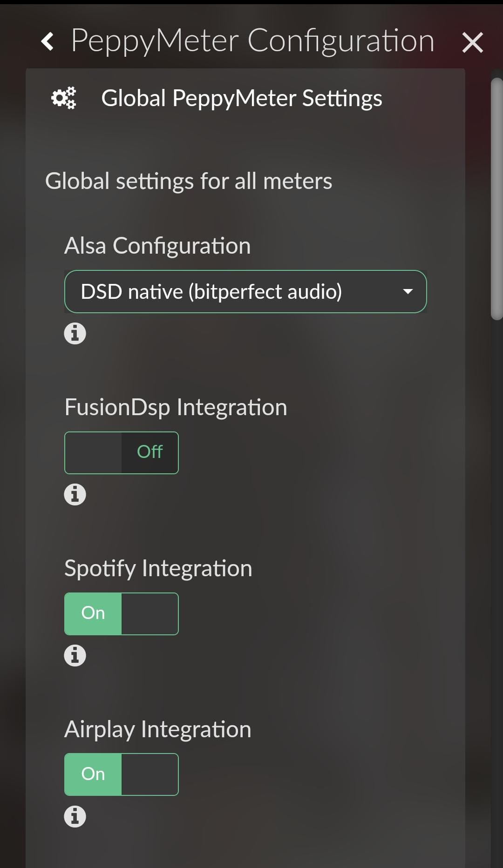Viewport: 503px width, 868px height.
Task: Turn off Airplay Integration switch
Action: point(121,774)
